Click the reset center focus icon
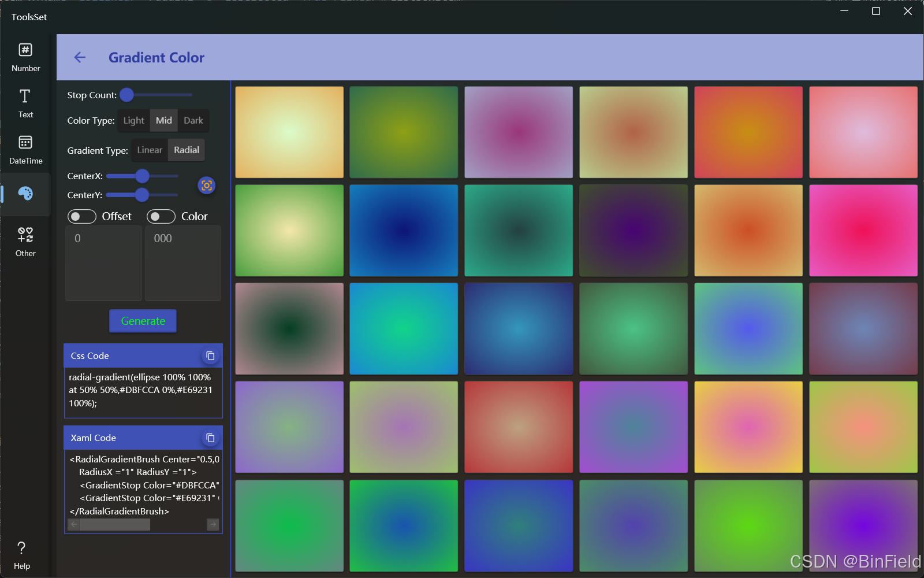 pyautogui.click(x=207, y=186)
